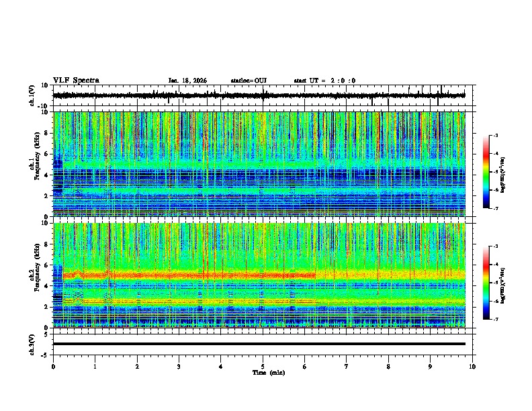This screenshot has height=411, width=532.
Task: Click the "ch.1(V)" waveform axis label
Action: tap(32, 95)
